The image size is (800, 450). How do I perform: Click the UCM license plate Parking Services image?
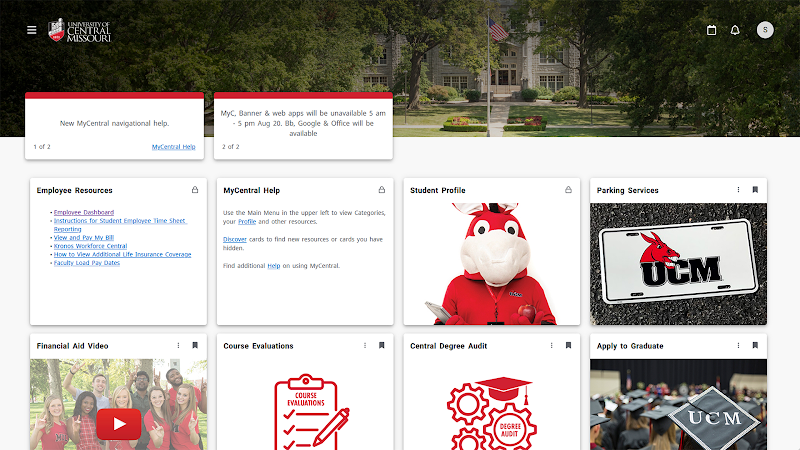click(679, 264)
